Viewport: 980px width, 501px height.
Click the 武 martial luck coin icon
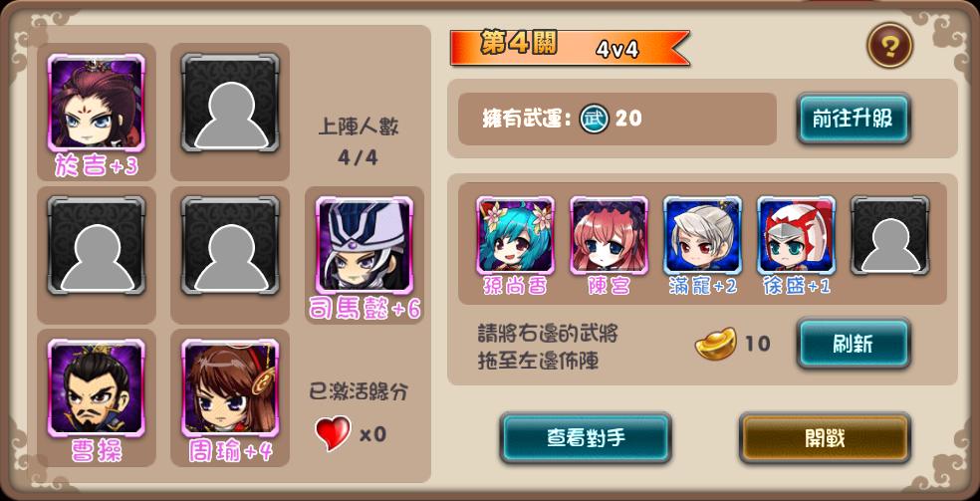[x=594, y=119]
